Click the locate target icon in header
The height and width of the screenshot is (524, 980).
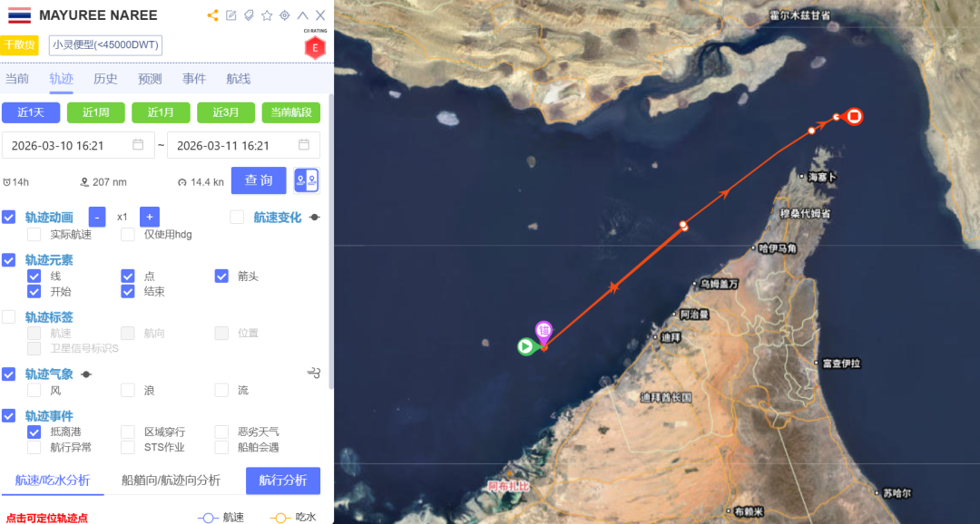pos(285,15)
